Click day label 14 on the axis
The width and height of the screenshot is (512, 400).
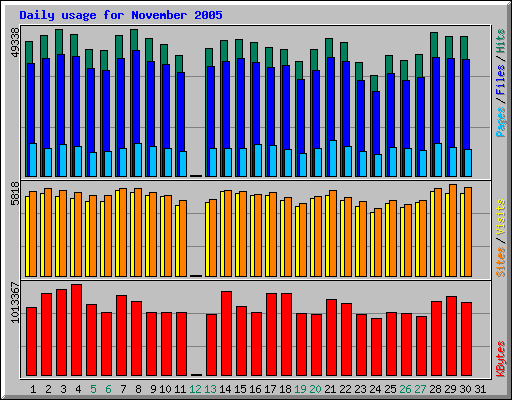[x=225, y=389]
